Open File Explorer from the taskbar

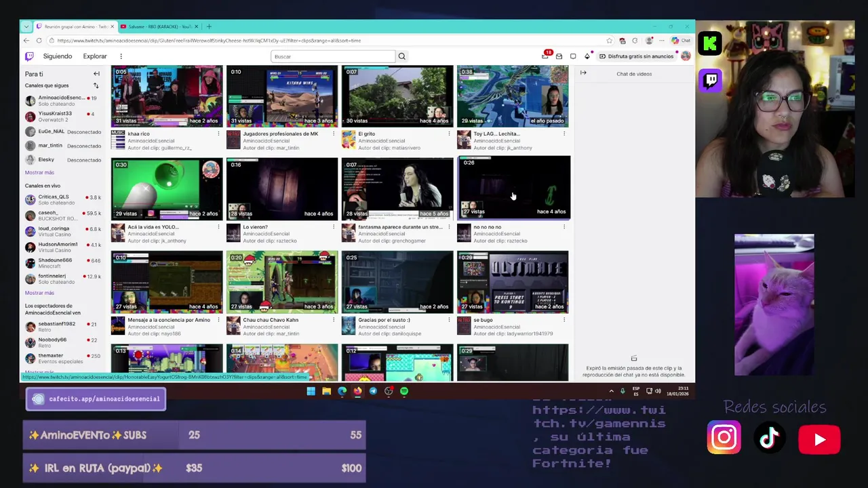tap(326, 391)
